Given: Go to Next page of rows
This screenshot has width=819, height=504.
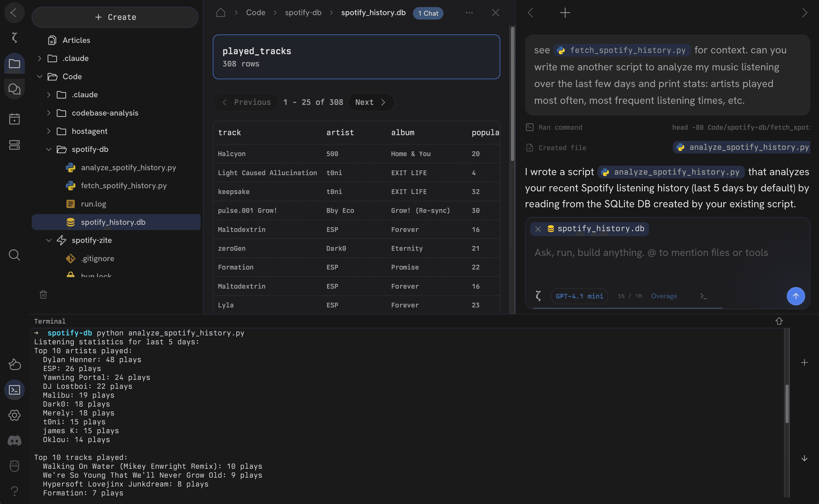Looking at the screenshot, I should 371,102.
